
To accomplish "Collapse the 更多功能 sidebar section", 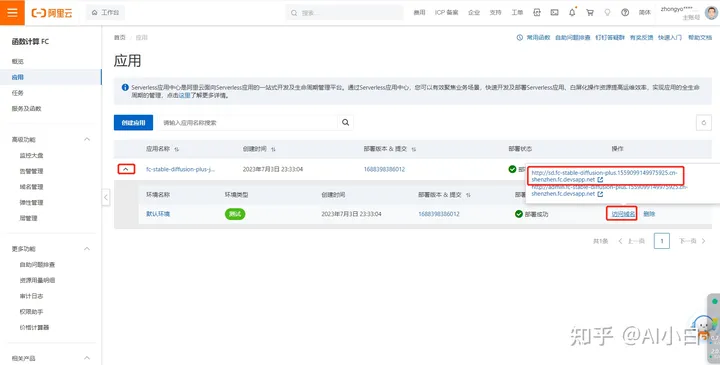I will tap(87, 248).
